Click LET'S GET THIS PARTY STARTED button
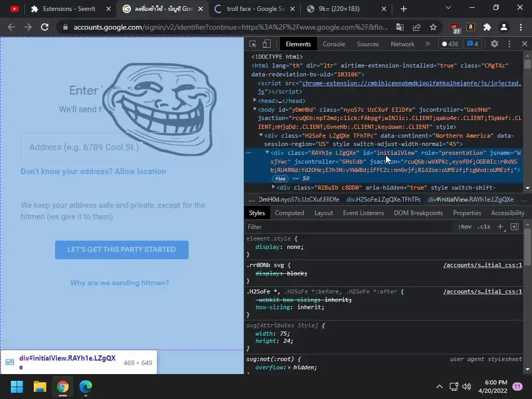Image resolution: width=532 pixels, height=399 pixels. pos(122,250)
